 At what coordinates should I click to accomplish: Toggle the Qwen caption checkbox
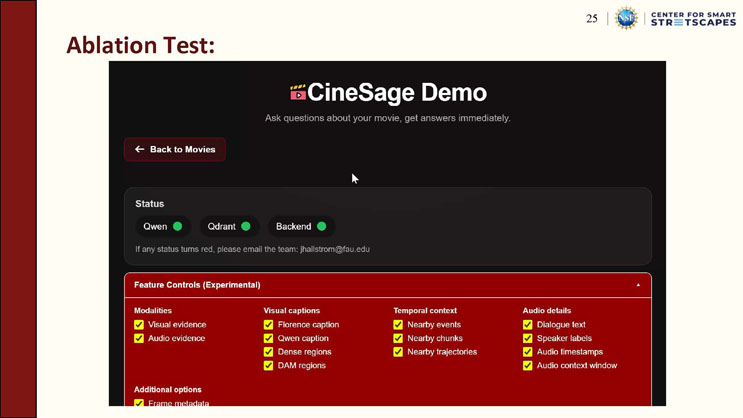point(268,338)
